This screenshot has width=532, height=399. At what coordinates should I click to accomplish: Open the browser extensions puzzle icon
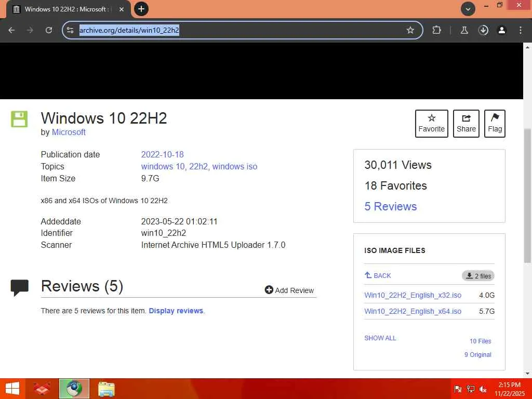(436, 30)
